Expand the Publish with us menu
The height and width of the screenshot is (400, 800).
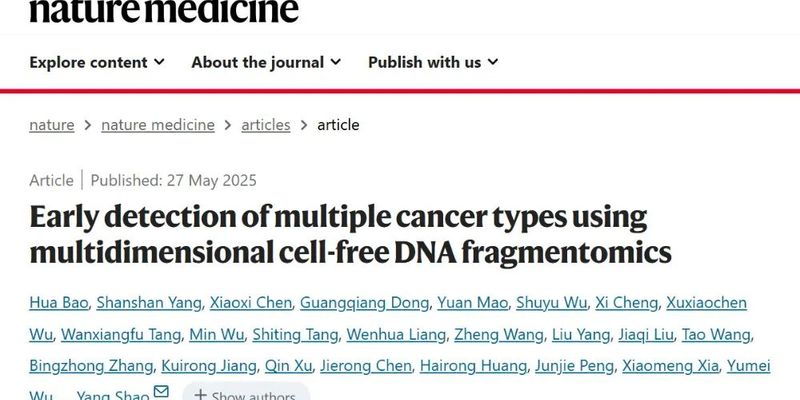(x=433, y=62)
